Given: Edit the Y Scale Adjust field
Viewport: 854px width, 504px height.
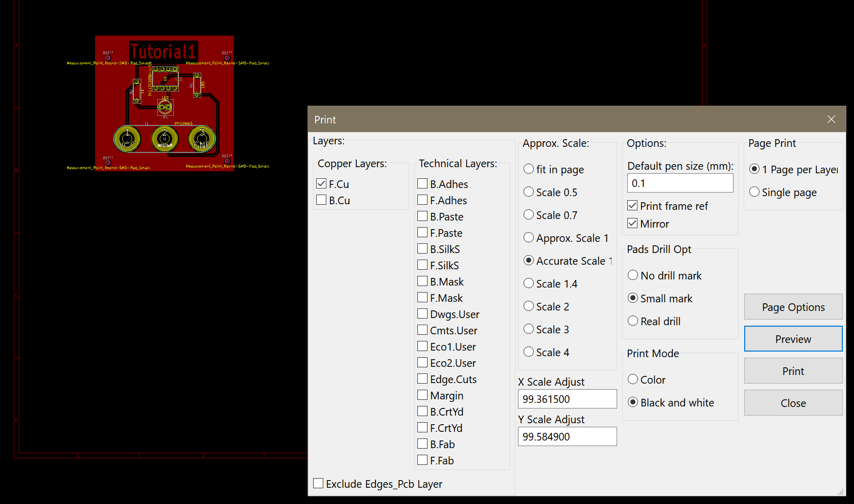Looking at the screenshot, I should (x=567, y=436).
